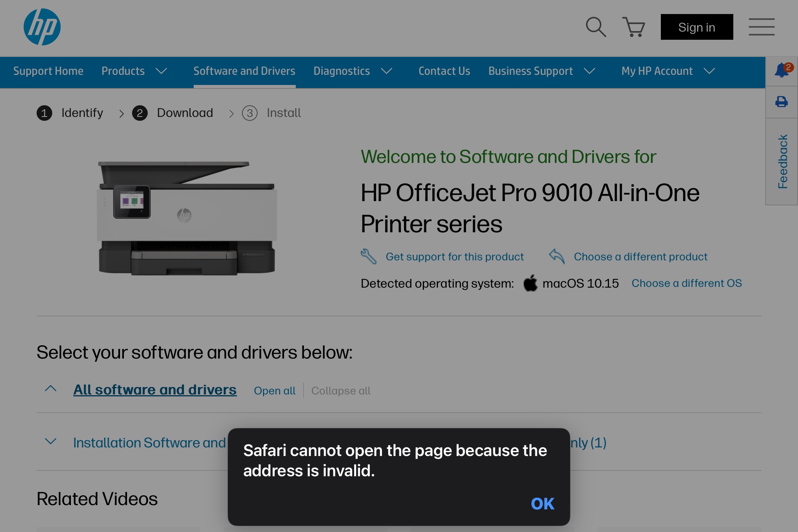Screen dimensions: 798x532
Task: Open the hamburger menu icon
Action: 761,27
